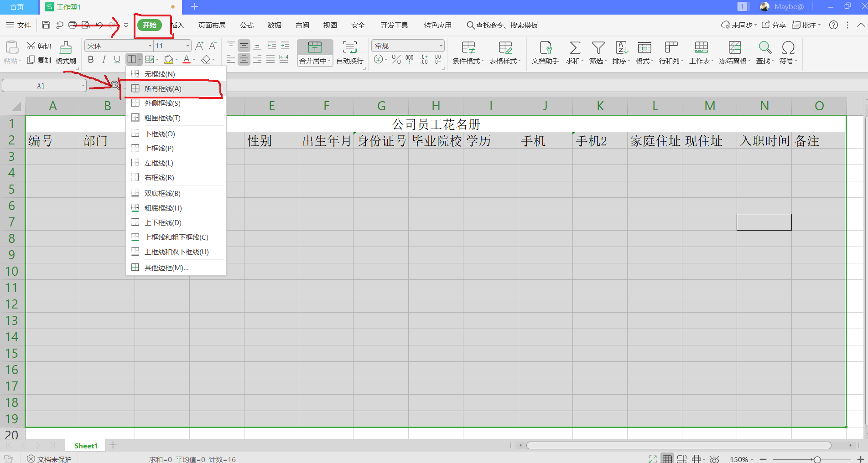
Task: Select the Format Painter (格式刷) tool
Action: point(66,53)
